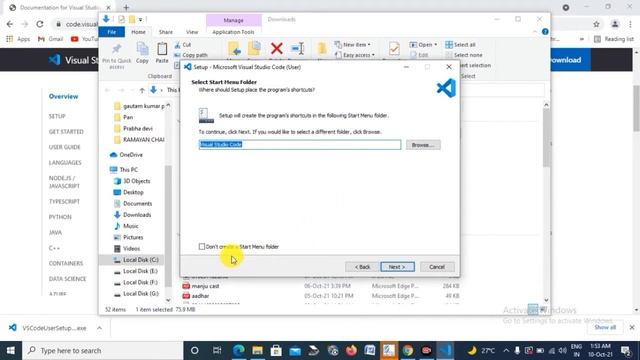Click Cut in the Explorer Clipboard group

[x=183, y=44]
